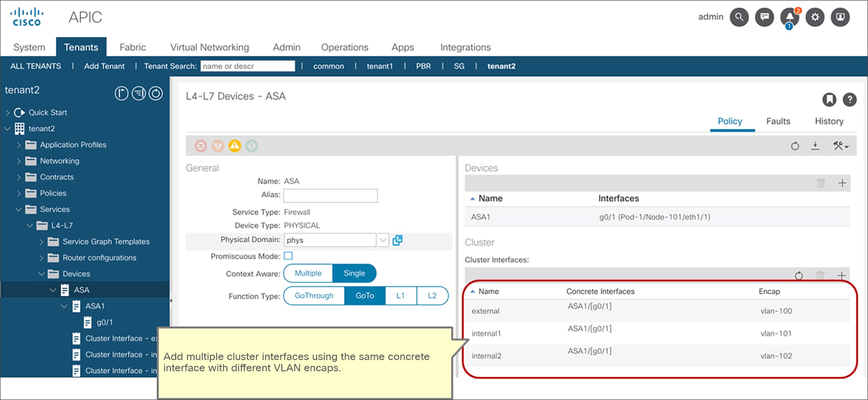This screenshot has height=400, width=868.
Task: Sort cluster interfaces by Encap column
Action: point(769,291)
